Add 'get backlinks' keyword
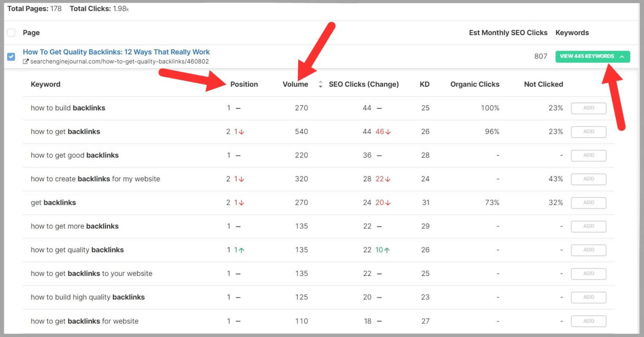The height and width of the screenshot is (337, 644). point(588,203)
